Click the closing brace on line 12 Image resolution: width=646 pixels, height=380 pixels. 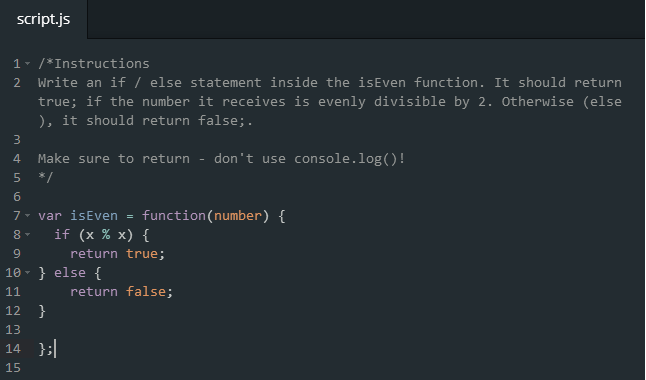[x=42, y=311]
